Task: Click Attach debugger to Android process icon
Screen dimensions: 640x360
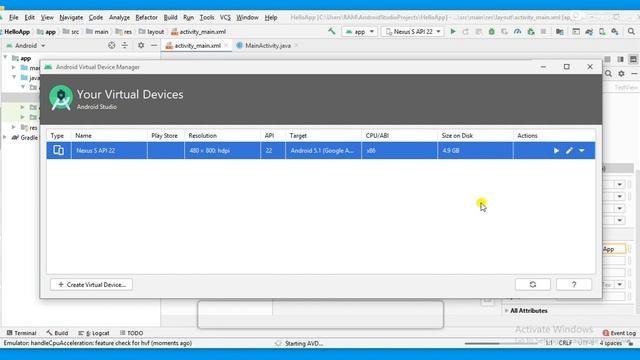Action: click(531, 31)
